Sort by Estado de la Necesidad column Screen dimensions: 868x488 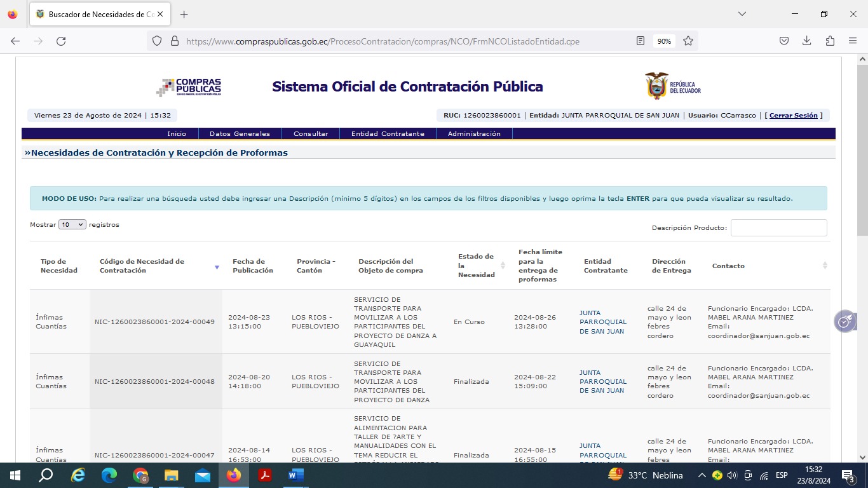(x=503, y=266)
